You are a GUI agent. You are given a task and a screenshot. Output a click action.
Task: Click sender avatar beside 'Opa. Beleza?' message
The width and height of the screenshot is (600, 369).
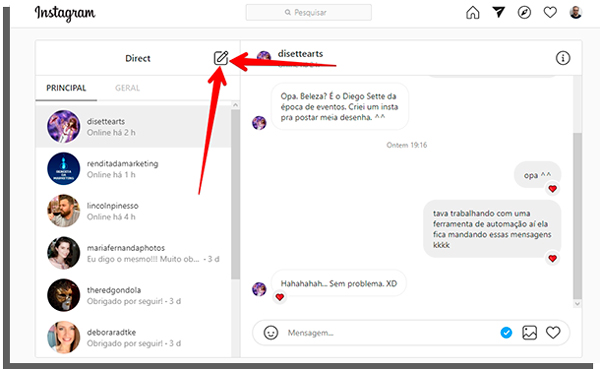[259, 123]
